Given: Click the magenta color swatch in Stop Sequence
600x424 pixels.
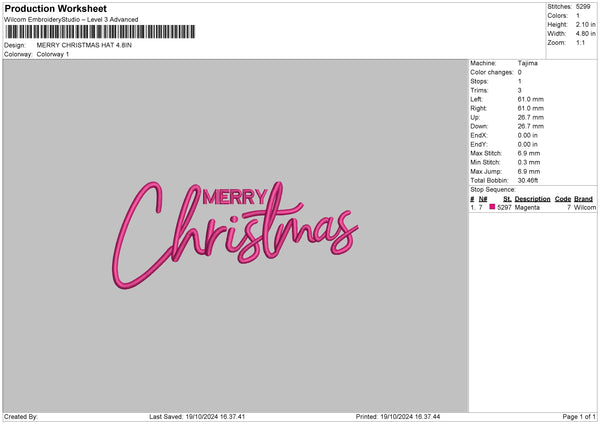Looking at the screenshot, I should 492,207.
